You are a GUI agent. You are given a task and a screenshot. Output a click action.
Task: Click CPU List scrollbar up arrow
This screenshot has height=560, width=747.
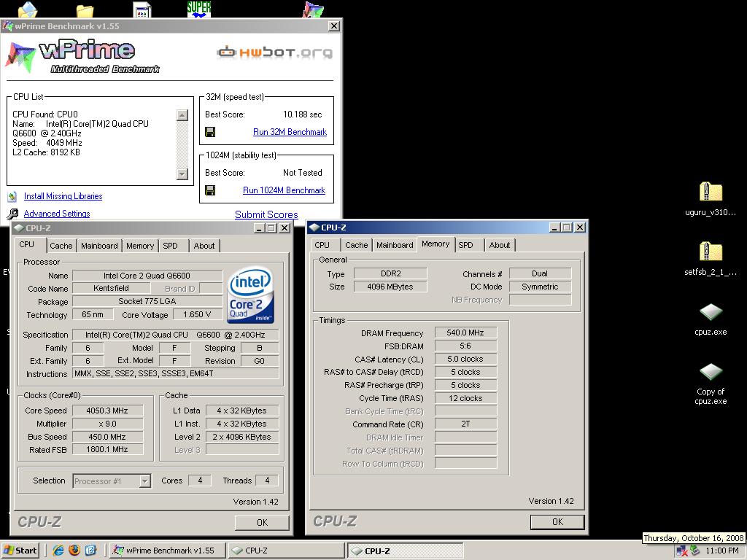tap(182, 114)
